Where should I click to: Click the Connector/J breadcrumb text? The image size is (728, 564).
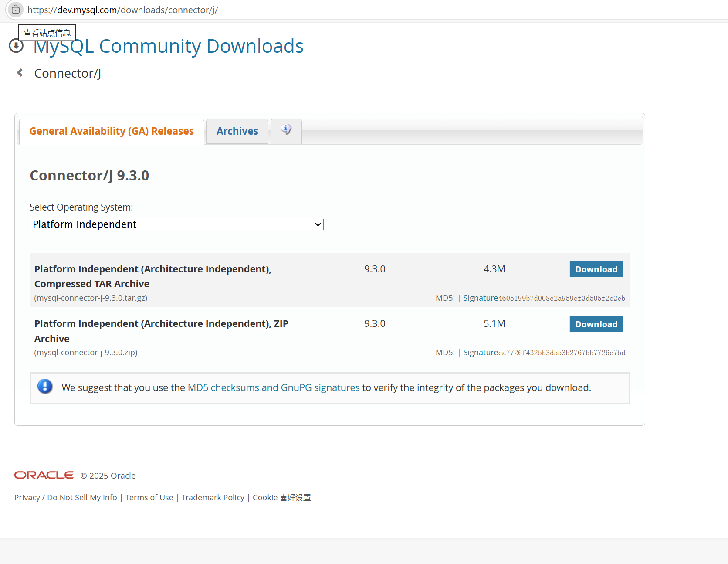[x=68, y=73]
